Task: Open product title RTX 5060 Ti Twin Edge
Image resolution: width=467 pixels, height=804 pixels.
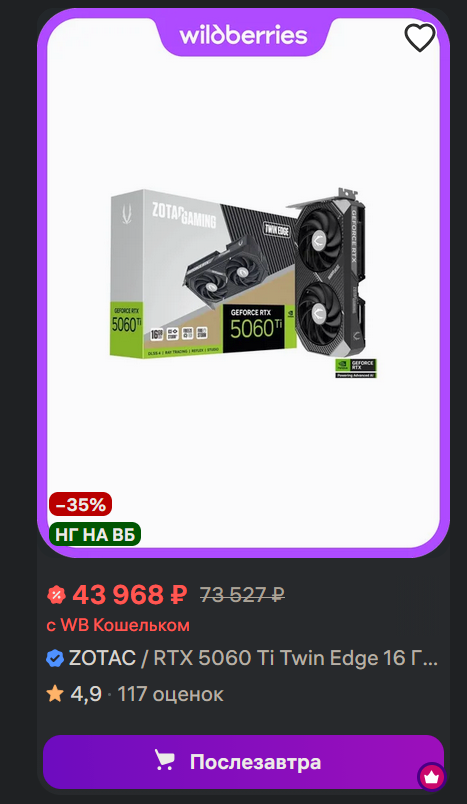Action: tap(296, 658)
